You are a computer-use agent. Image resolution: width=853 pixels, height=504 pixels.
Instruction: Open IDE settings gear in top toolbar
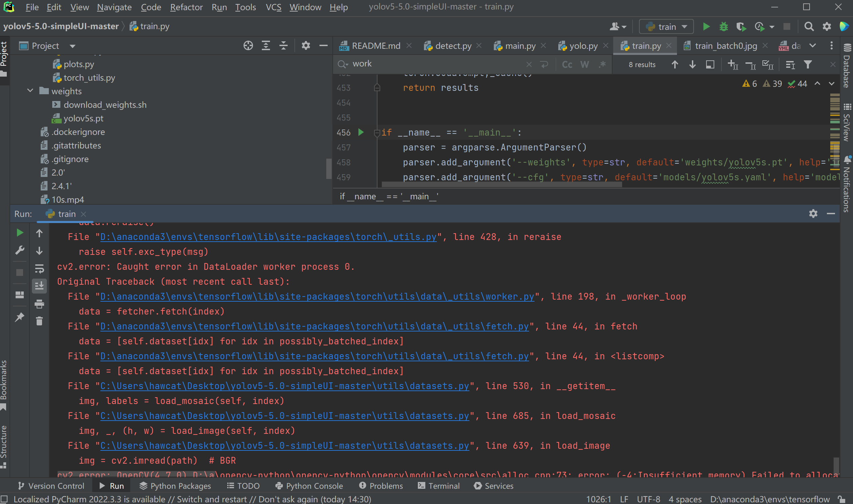coord(827,26)
